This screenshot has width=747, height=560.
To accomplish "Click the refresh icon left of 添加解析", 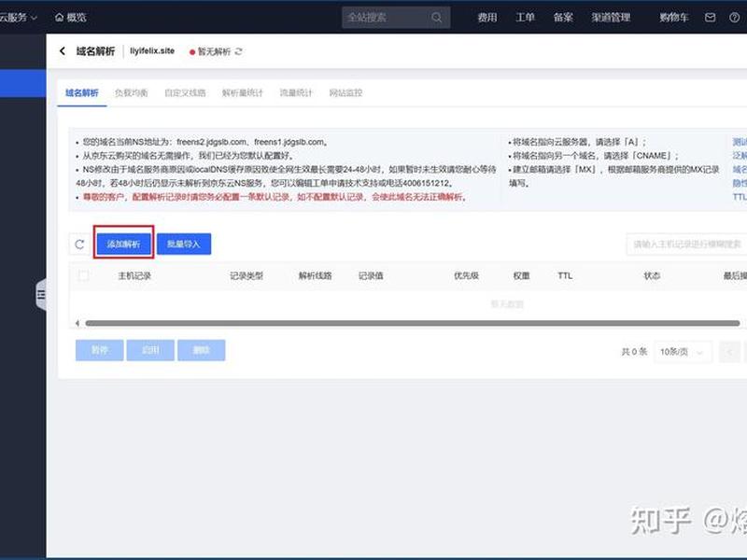I will [79, 244].
